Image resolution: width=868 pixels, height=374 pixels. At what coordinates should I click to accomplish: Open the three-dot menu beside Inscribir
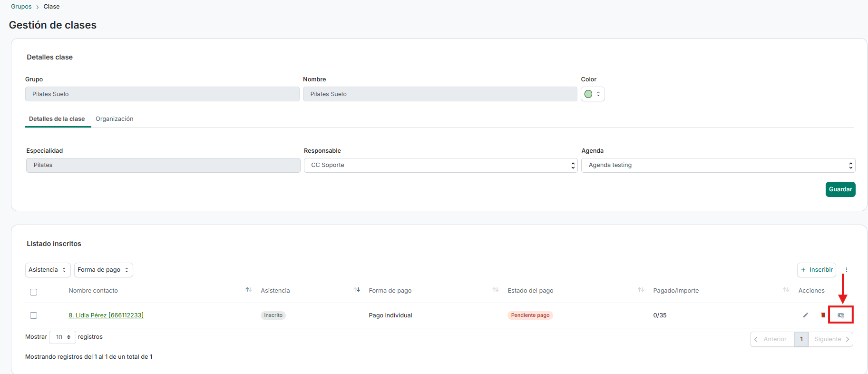847,270
